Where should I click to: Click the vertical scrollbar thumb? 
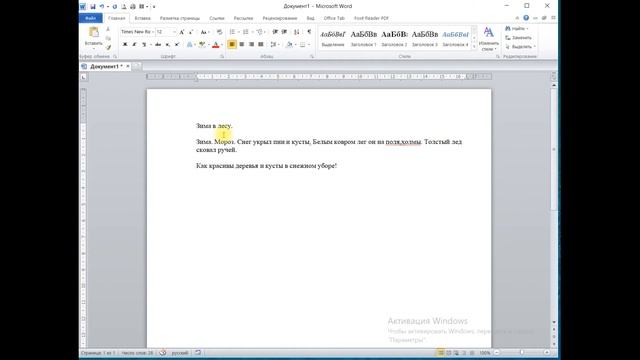click(554, 149)
